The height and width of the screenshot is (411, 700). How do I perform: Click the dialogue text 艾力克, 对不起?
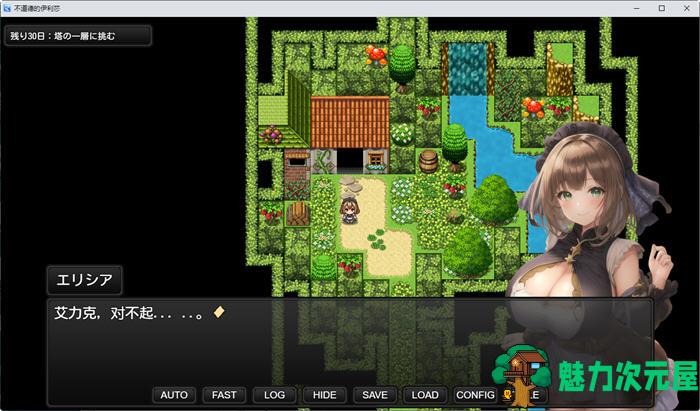[x=129, y=313]
